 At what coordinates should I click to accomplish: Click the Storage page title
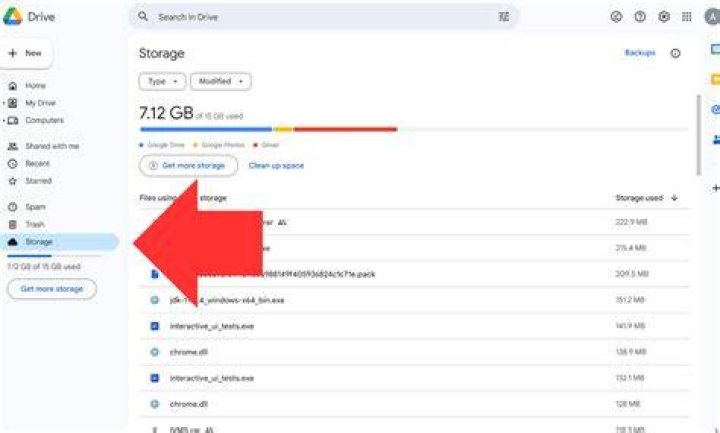162,53
